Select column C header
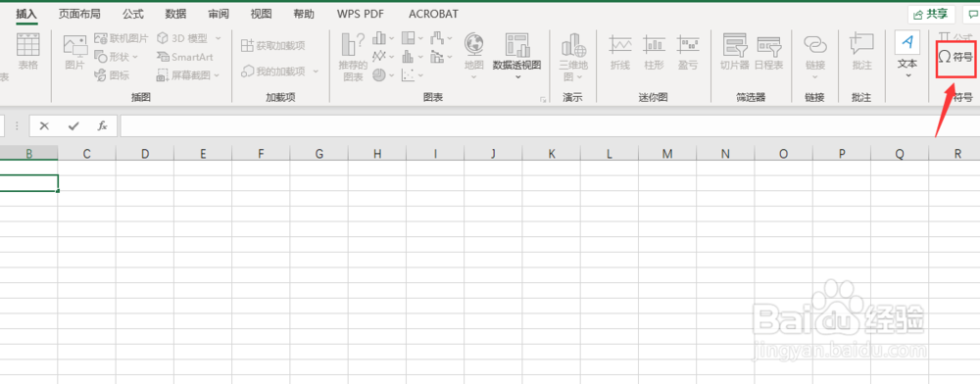Viewport: 980px width, 384px height. click(x=87, y=153)
